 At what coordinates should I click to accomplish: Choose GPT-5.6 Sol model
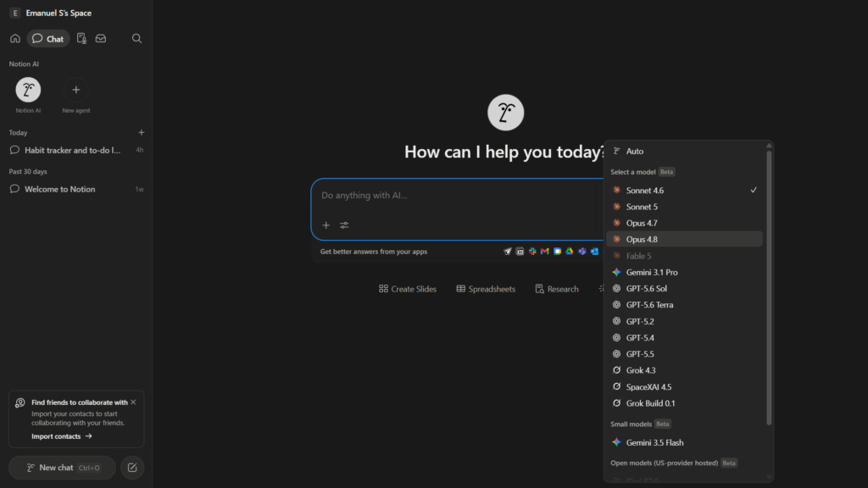pyautogui.click(x=684, y=288)
